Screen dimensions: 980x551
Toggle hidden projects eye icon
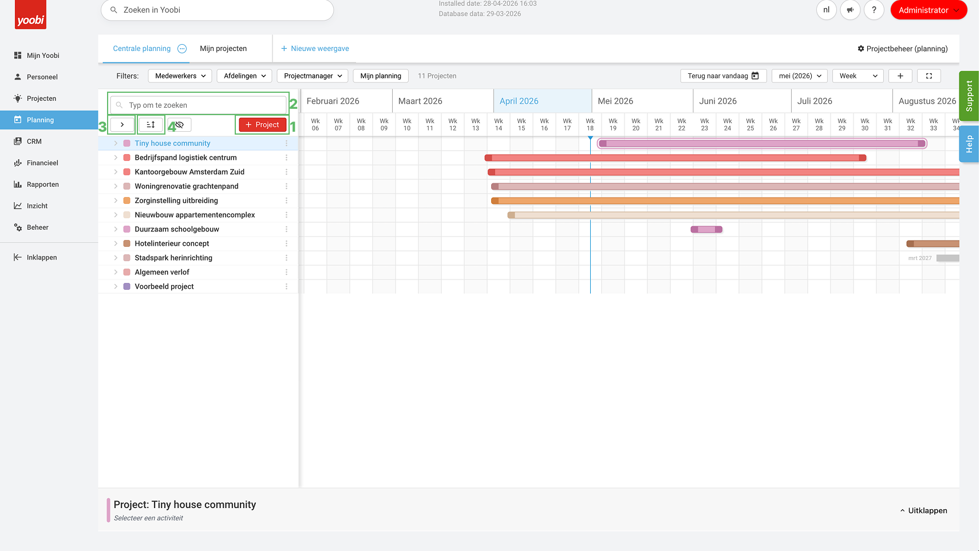[179, 125]
